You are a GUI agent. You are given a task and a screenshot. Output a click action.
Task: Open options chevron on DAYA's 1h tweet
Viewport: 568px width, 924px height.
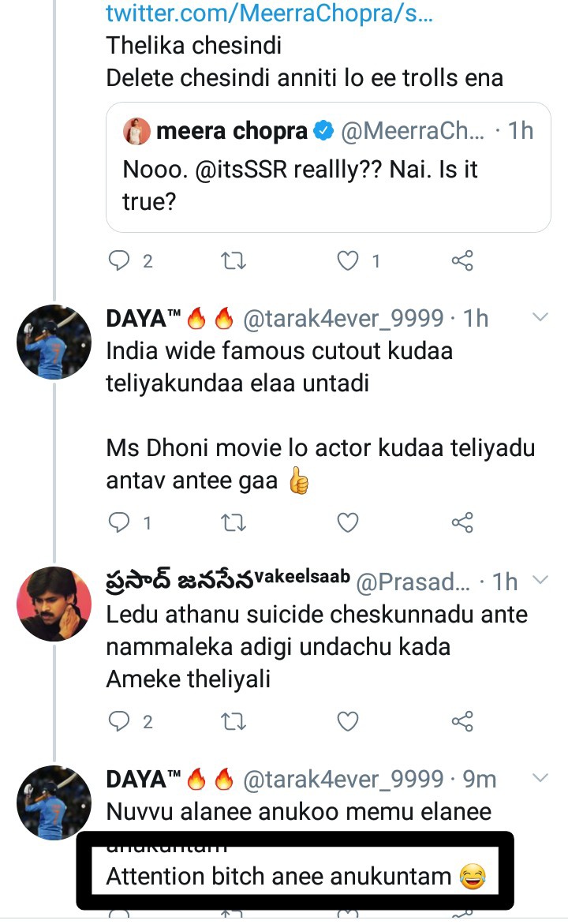pyautogui.click(x=540, y=317)
